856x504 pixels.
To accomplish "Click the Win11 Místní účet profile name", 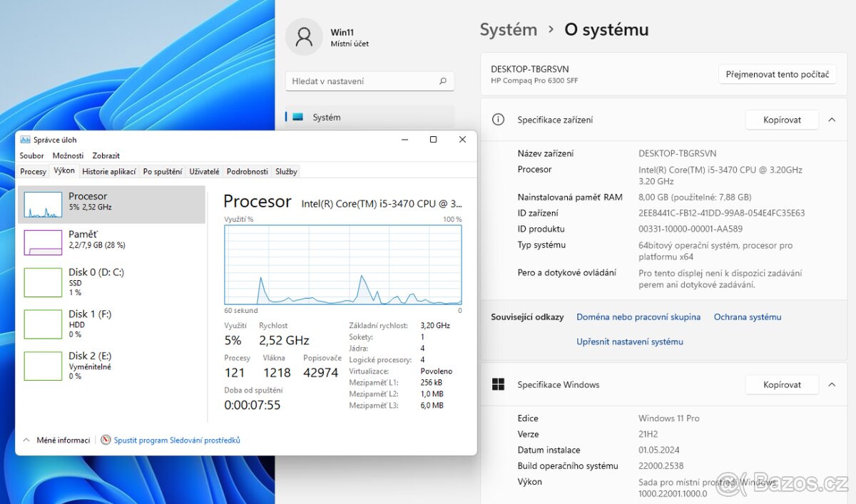I will pos(350,38).
